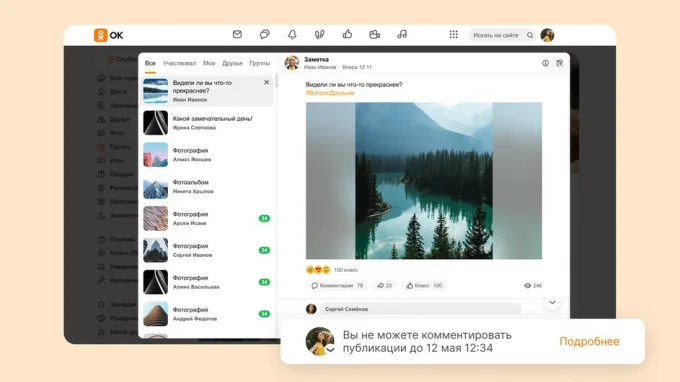680x382 pixels.
Task: Open Фотография discussion by Сергей Иванов
Action: click(207, 250)
